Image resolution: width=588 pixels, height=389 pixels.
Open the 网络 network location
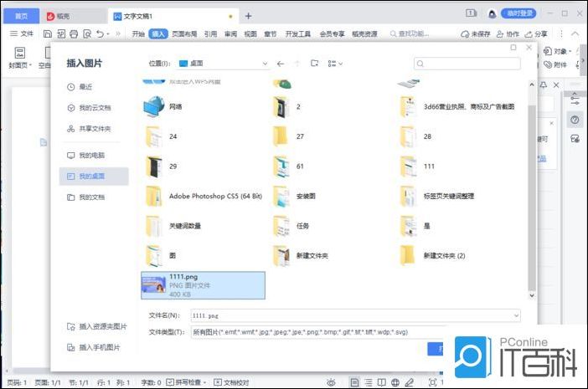coord(162,107)
